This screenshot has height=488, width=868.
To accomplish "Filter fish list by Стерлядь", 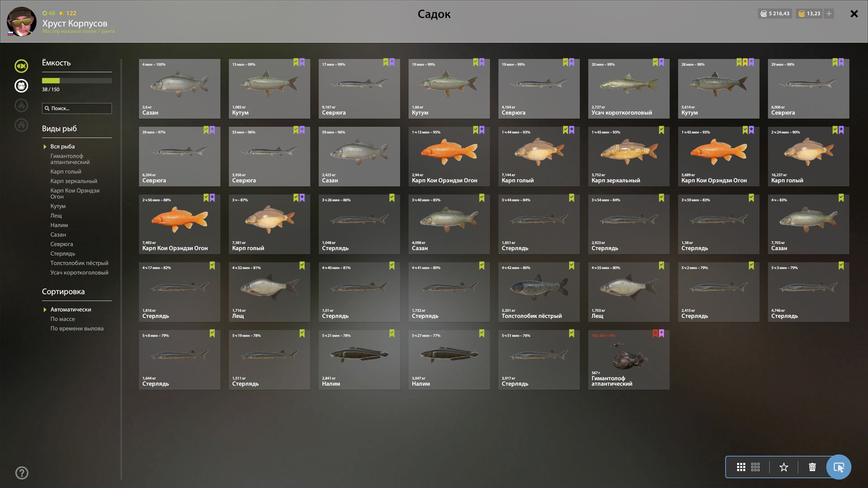I will tap(63, 253).
